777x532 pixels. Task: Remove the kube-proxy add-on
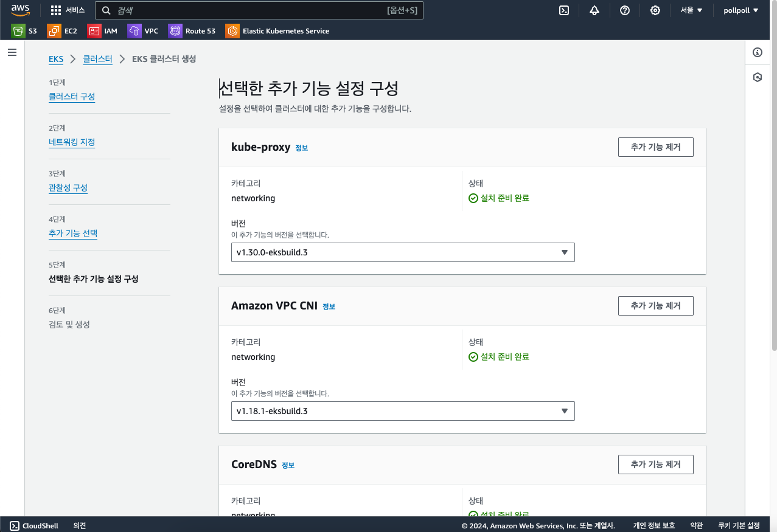(655, 147)
